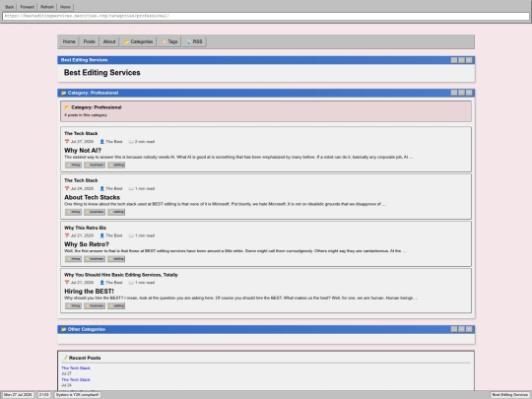Click book icon in 'Why So Retro?' card
This screenshot has width=532, height=399.
[131, 235]
